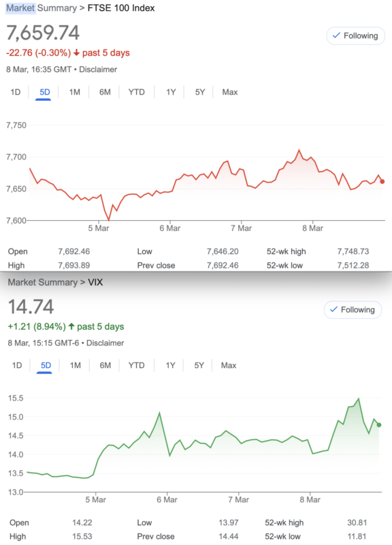Screen dimensions: 392x545
Task: Click the green endpoint dot on VIX chart
Action: (379, 424)
